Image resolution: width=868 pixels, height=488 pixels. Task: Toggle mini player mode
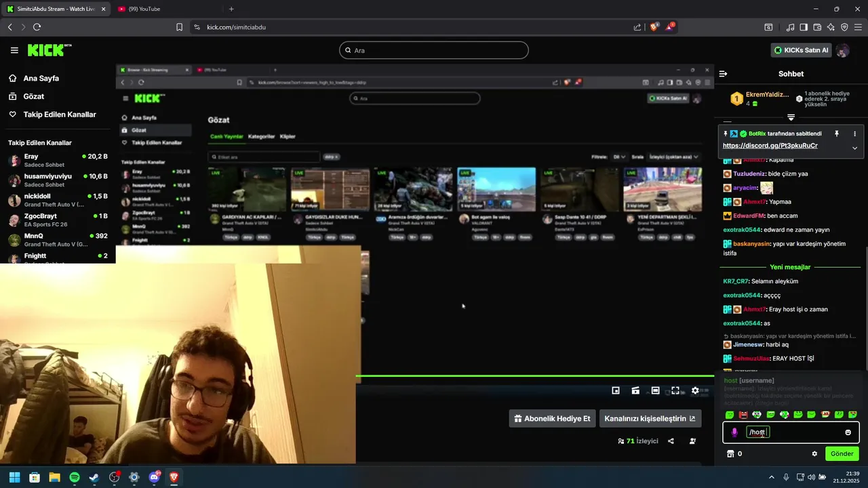[x=616, y=390]
